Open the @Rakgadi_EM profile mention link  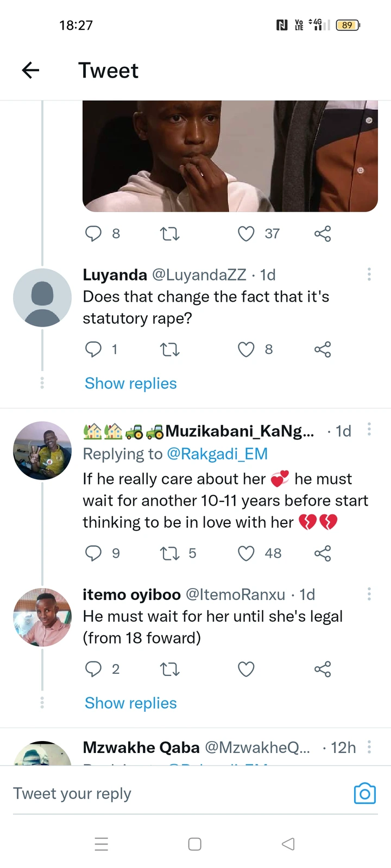pos(217,454)
